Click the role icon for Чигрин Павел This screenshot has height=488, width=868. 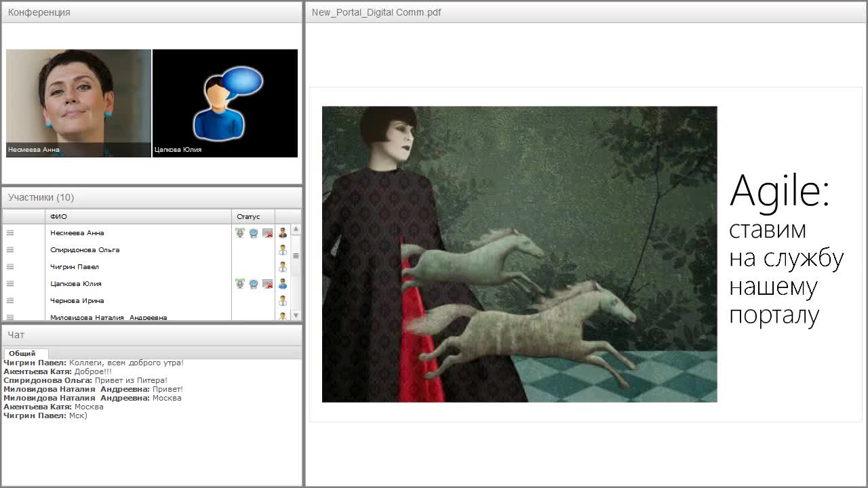coord(283,267)
